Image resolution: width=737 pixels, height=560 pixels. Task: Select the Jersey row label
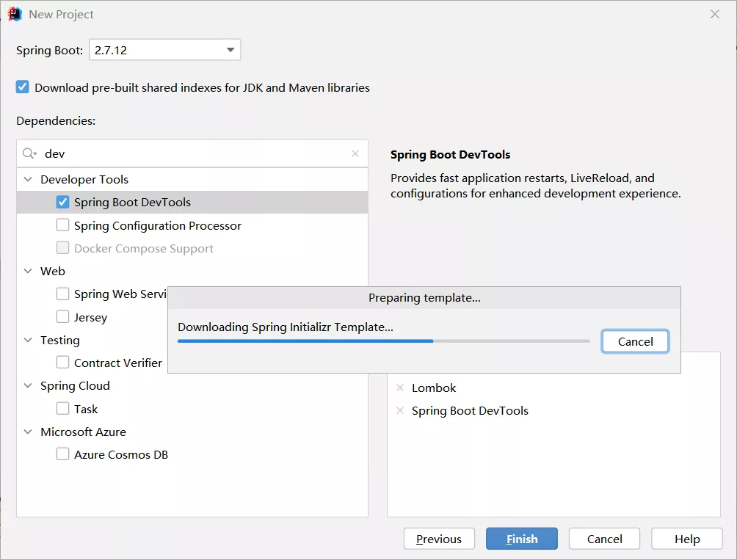(x=91, y=318)
